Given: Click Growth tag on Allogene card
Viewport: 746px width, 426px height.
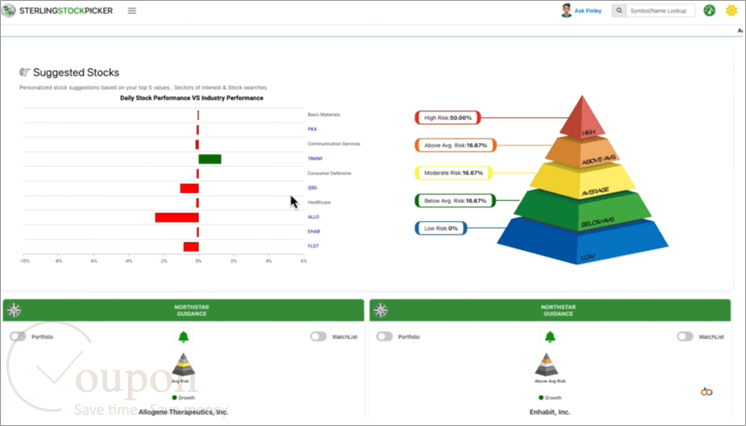Looking at the screenshot, I should (183, 397).
